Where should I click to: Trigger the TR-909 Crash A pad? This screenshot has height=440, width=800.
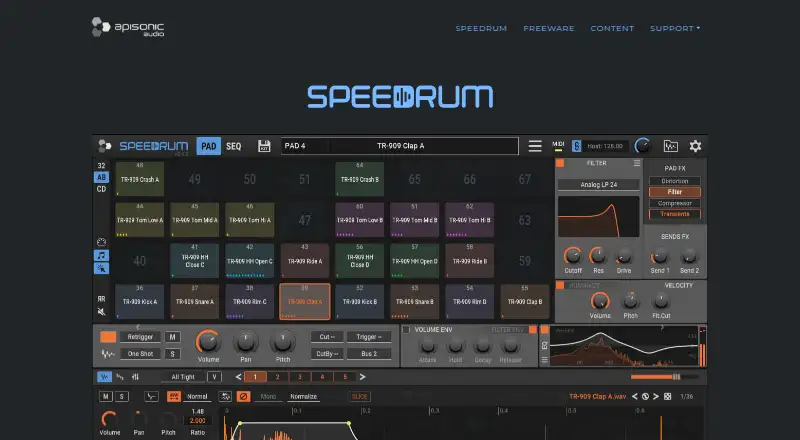click(x=140, y=179)
